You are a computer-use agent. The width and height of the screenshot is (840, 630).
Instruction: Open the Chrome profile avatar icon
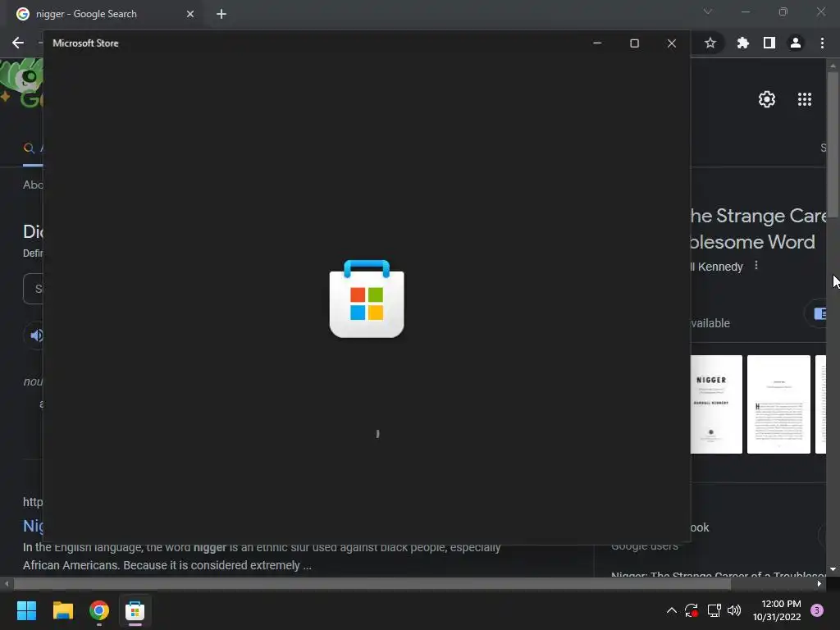pos(796,43)
